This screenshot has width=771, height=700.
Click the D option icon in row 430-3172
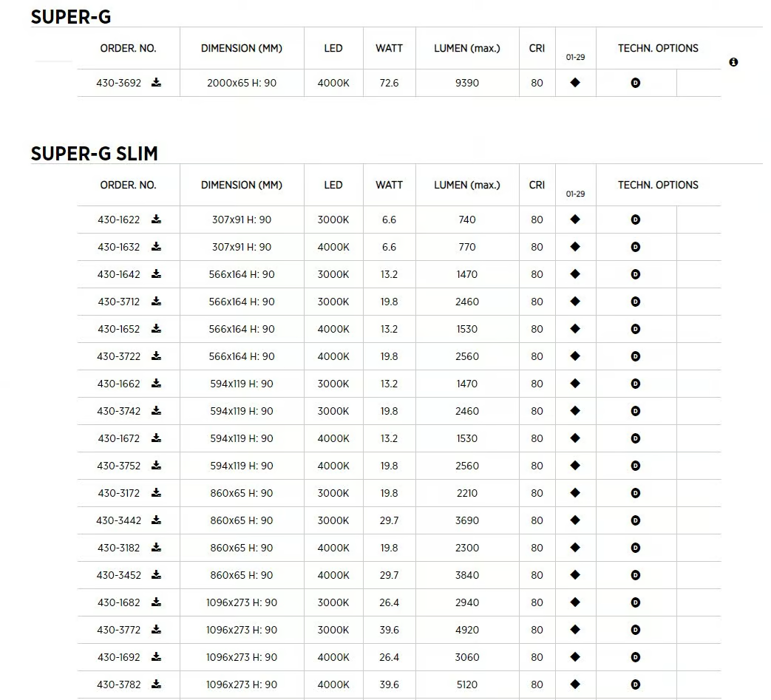635,493
